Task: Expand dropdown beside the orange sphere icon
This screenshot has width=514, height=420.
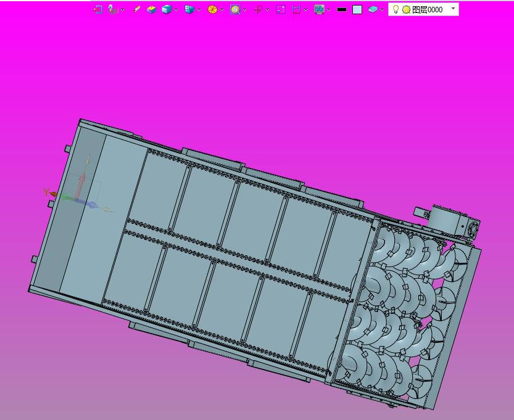Action: [222, 10]
